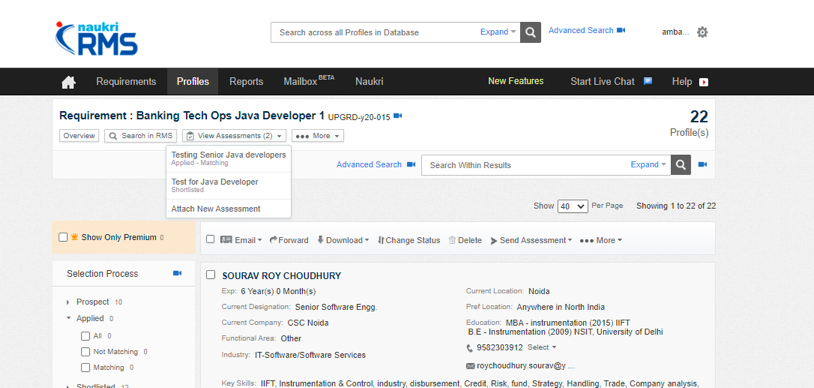Click the premium crown icon
This screenshot has height=388, width=814.
point(75,237)
